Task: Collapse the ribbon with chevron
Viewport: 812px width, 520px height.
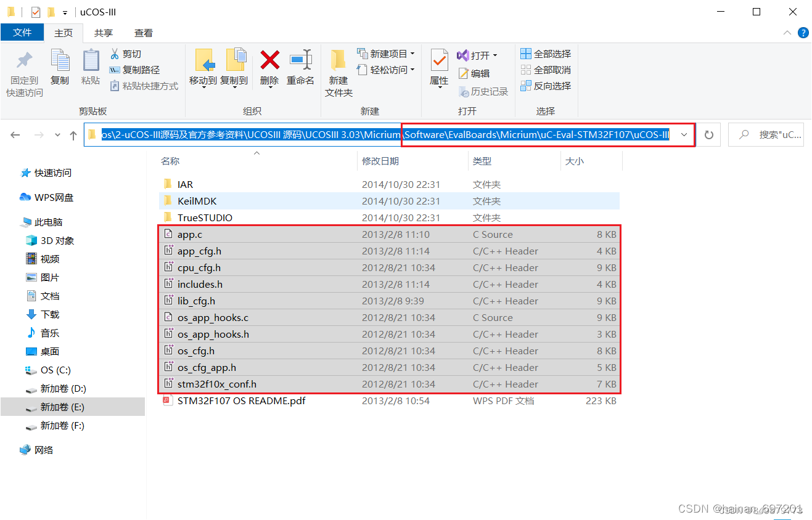Action: (787, 33)
